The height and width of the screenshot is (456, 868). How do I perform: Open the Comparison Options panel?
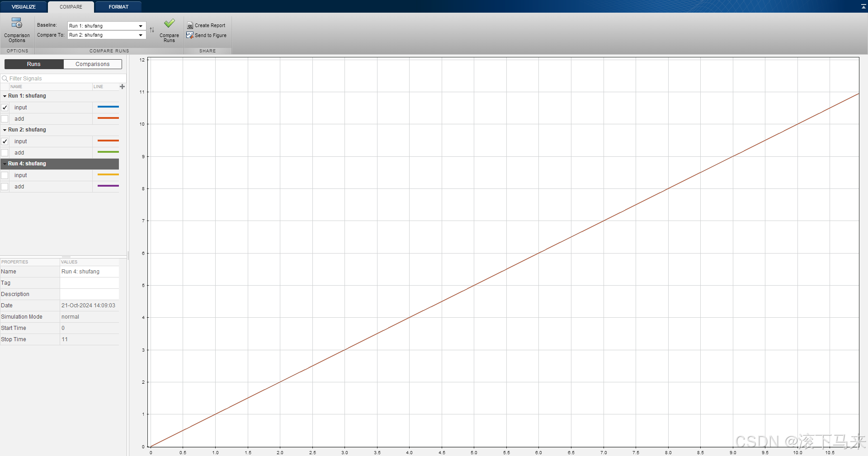17,29
